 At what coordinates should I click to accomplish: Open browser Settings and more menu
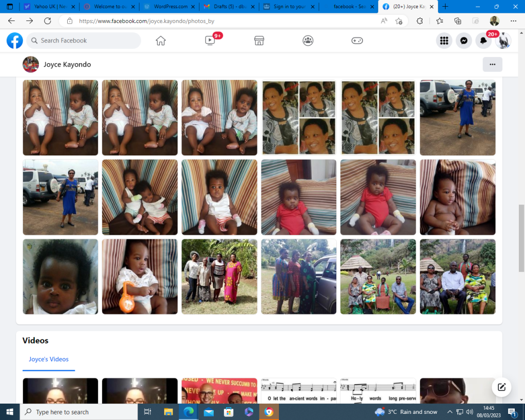pyautogui.click(x=513, y=21)
